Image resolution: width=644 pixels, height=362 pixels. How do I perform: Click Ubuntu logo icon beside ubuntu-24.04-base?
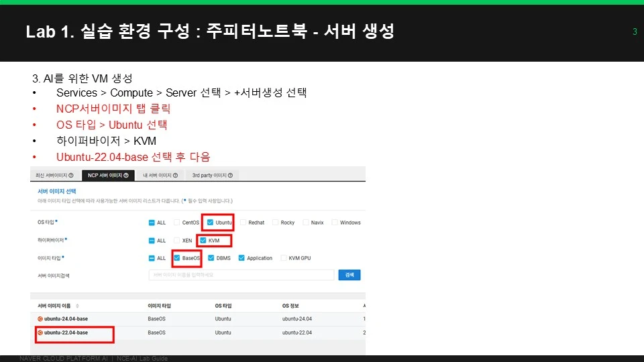[40, 319]
